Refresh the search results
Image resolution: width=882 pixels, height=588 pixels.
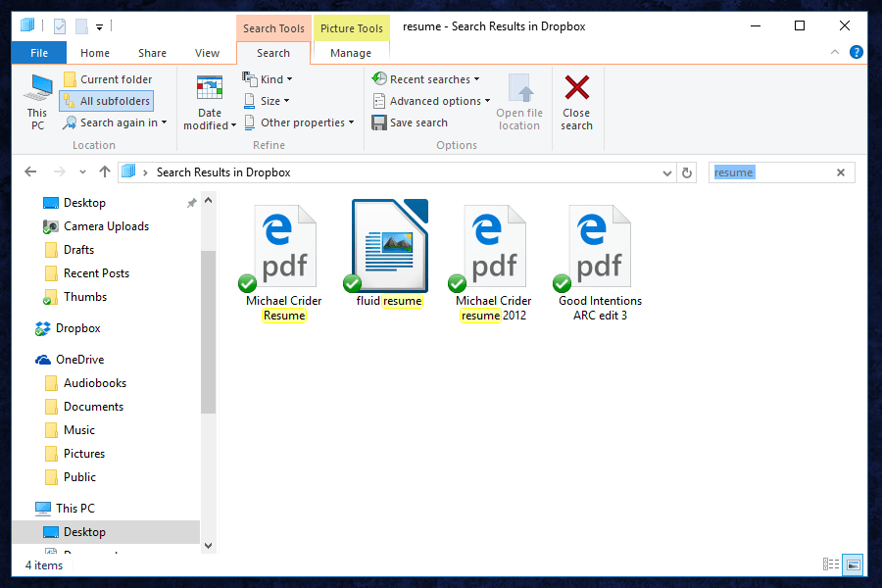tap(687, 172)
